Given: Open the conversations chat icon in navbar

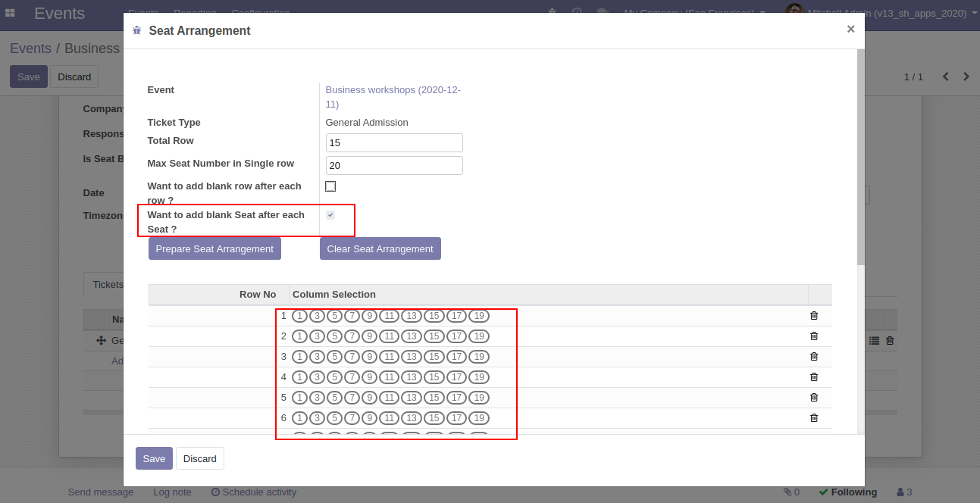Looking at the screenshot, I should click(603, 13).
